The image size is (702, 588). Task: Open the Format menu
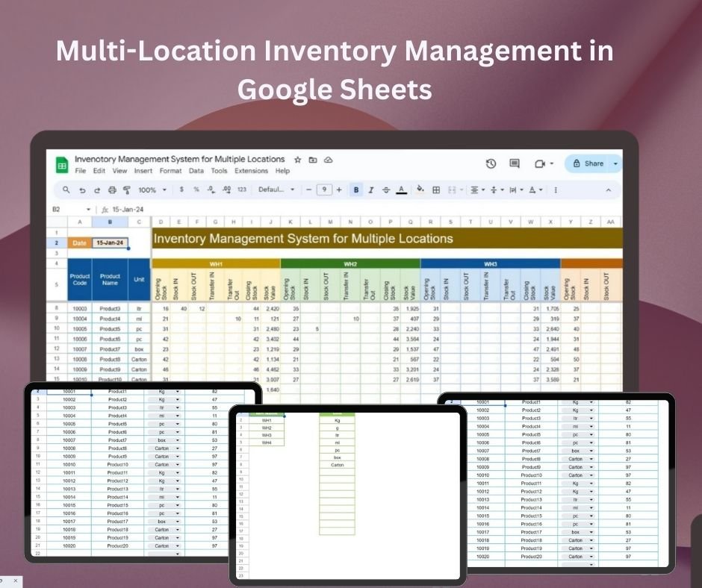[170, 171]
